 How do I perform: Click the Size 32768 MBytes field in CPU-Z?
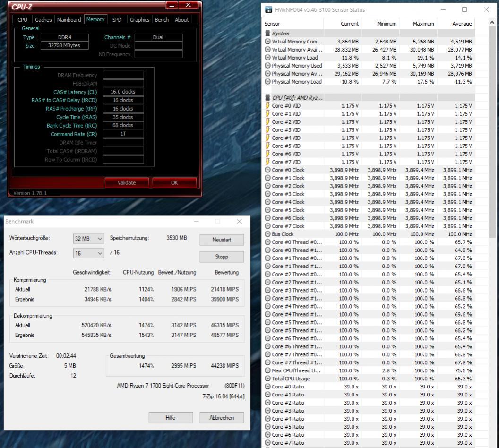tap(64, 45)
